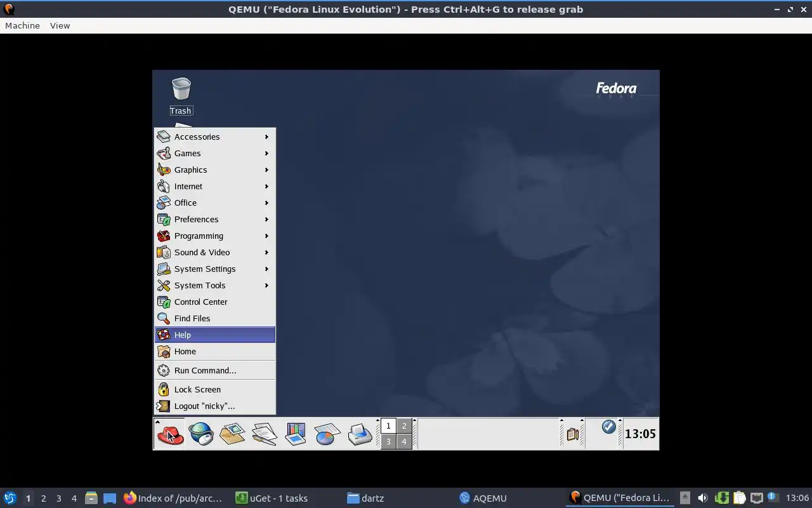Click the Games category icon
812x508 pixels.
tap(164, 153)
